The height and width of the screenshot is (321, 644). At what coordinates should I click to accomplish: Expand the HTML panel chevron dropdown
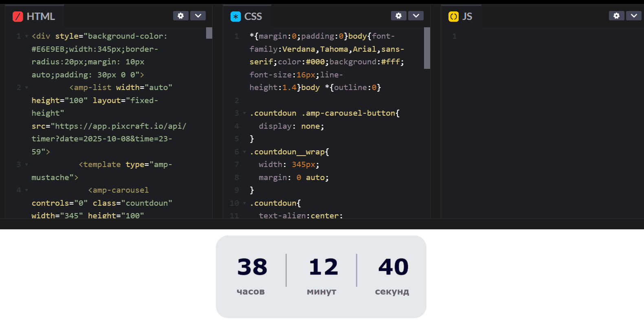click(x=198, y=16)
